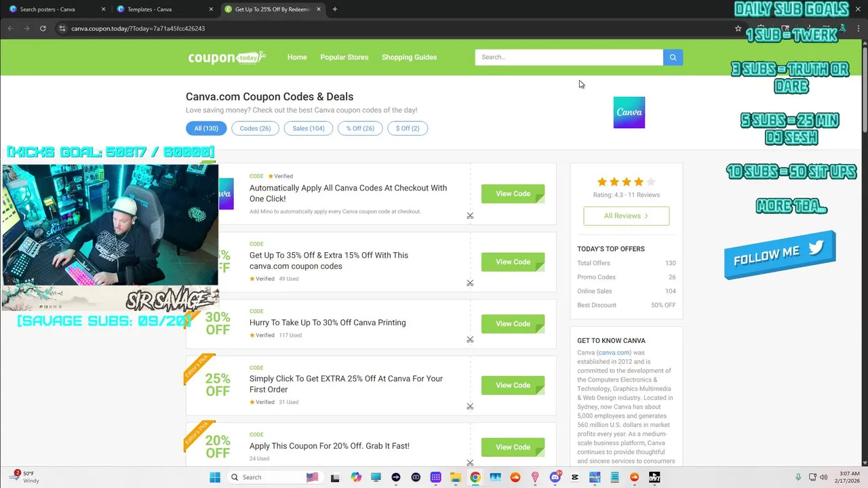Click the blue search magnifier button
The height and width of the screenshot is (488, 868).
[673, 58]
